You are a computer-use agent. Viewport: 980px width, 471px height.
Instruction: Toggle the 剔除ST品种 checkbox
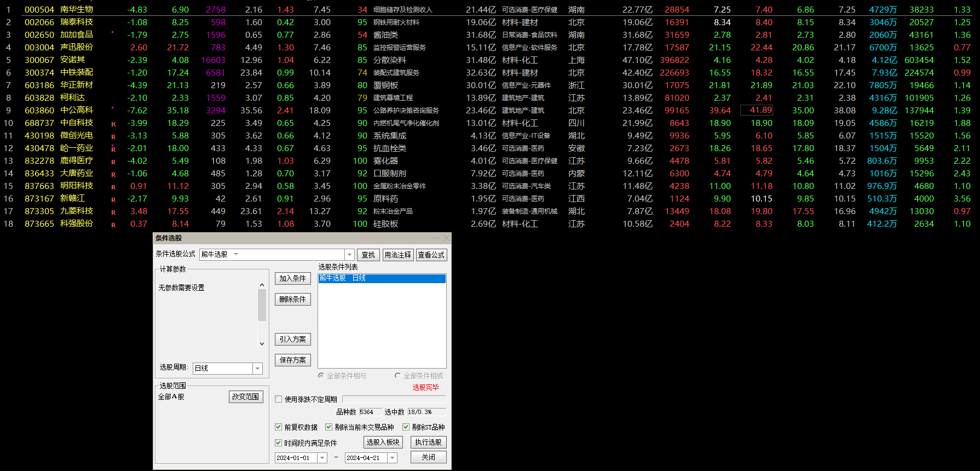(x=406, y=427)
